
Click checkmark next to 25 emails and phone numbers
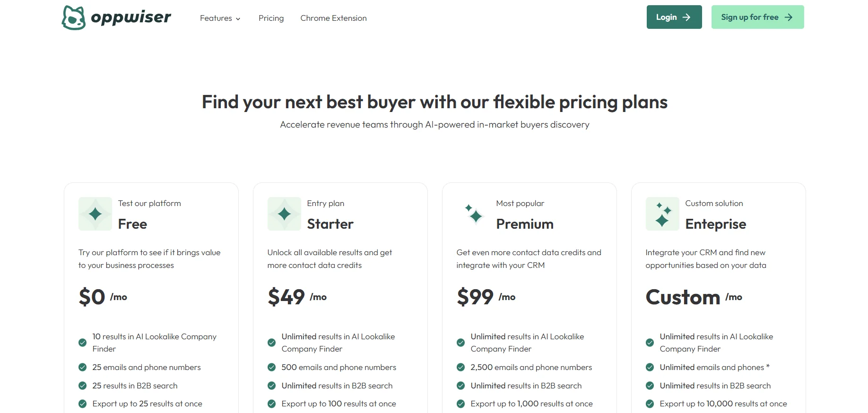pos(83,367)
